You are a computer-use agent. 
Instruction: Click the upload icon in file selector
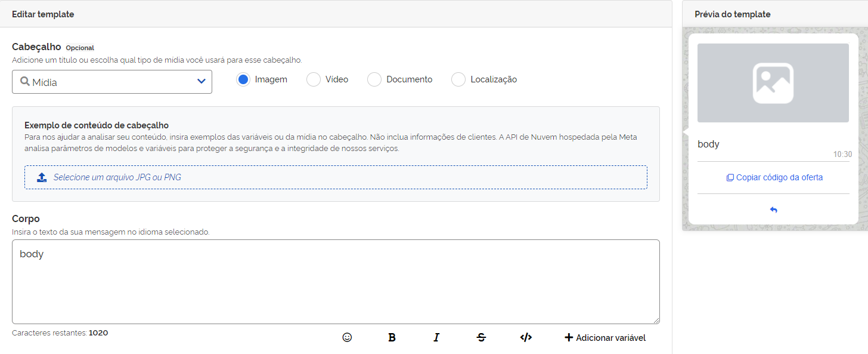(42, 177)
